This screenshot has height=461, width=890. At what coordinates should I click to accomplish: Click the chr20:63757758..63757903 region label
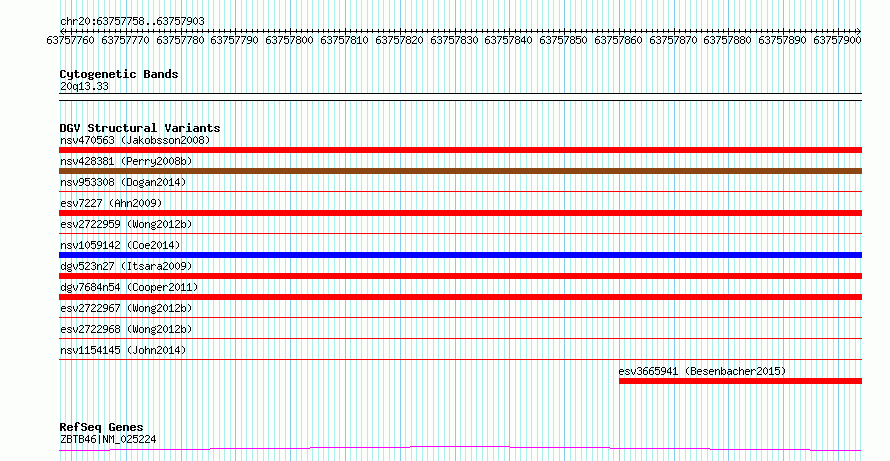click(x=132, y=22)
